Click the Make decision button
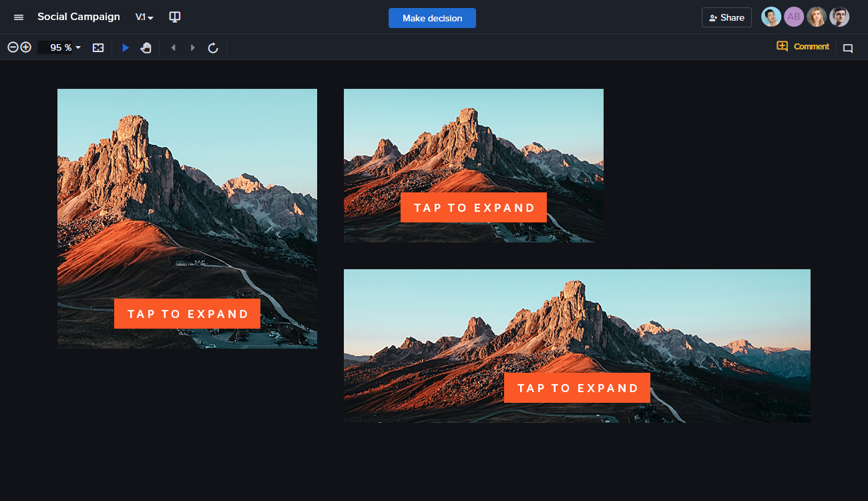This screenshot has height=501, width=868. coord(432,18)
